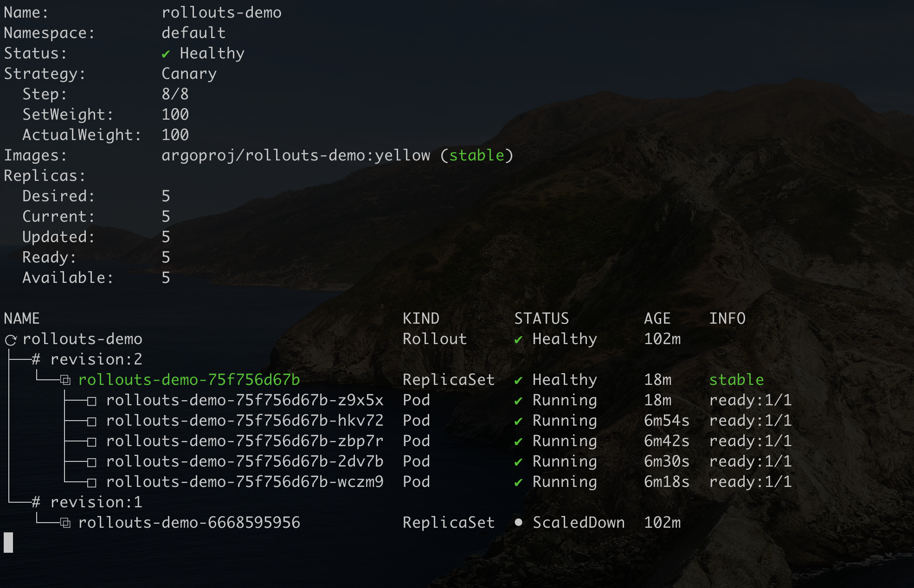Click the green stable label in INFO column
This screenshot has height=588, width=914.
(x=736, y=380)
